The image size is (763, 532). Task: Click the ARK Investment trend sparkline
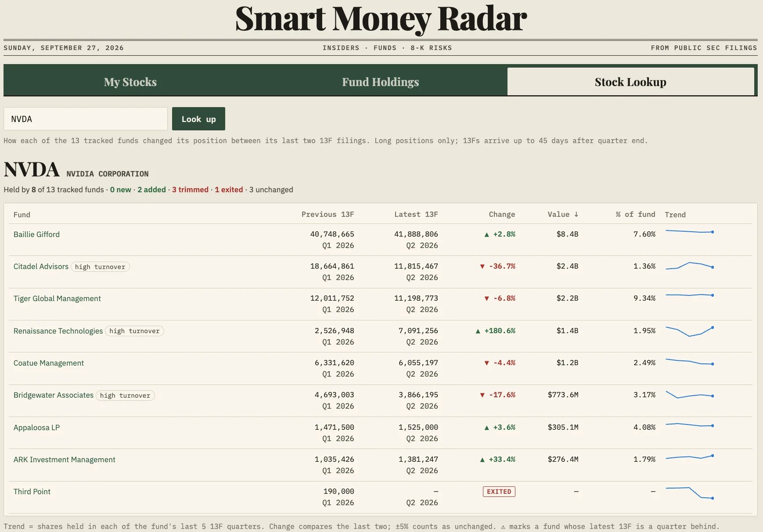[690, 457]
